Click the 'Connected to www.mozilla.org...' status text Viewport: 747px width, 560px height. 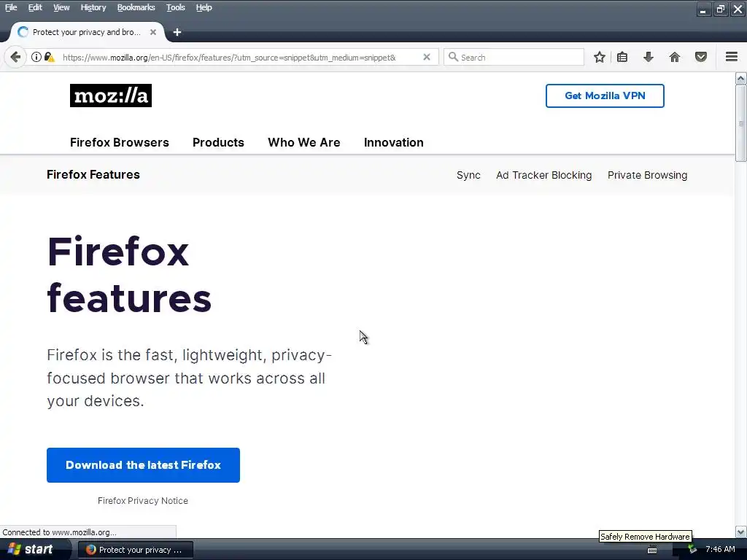(x=59, y=532)
